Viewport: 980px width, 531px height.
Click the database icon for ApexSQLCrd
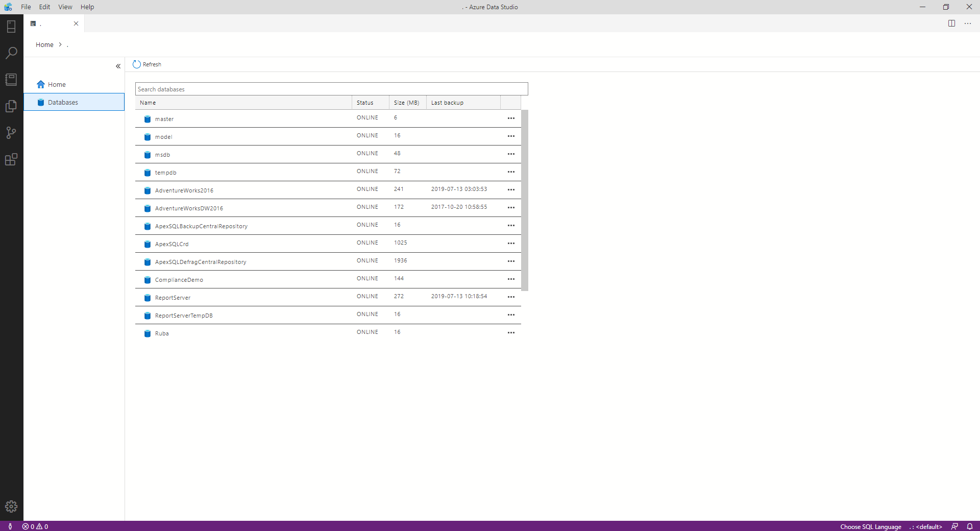coord(148,244)
